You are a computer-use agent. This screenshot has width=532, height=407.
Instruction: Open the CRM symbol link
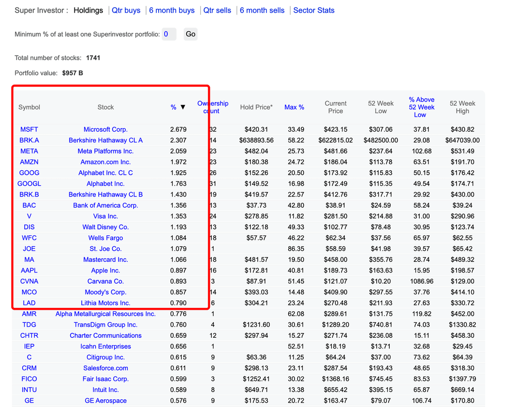[29, 368]
